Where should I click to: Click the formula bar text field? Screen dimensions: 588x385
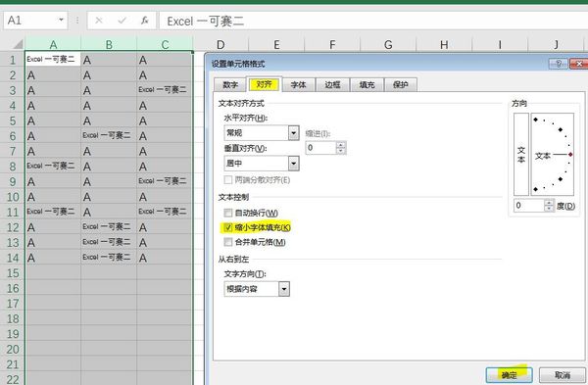[x=373, y=21]
